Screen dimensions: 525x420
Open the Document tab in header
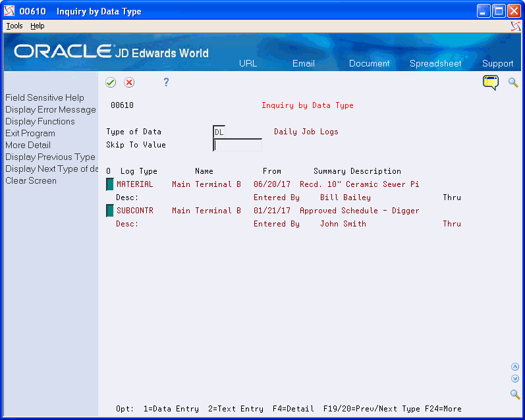click(x=369, y=64)
